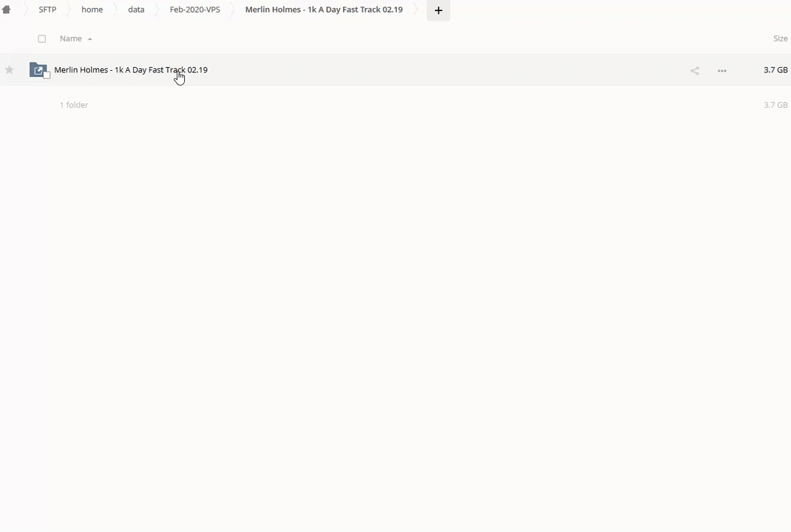Star the Merlin Holmes folder as favorite

10,70
